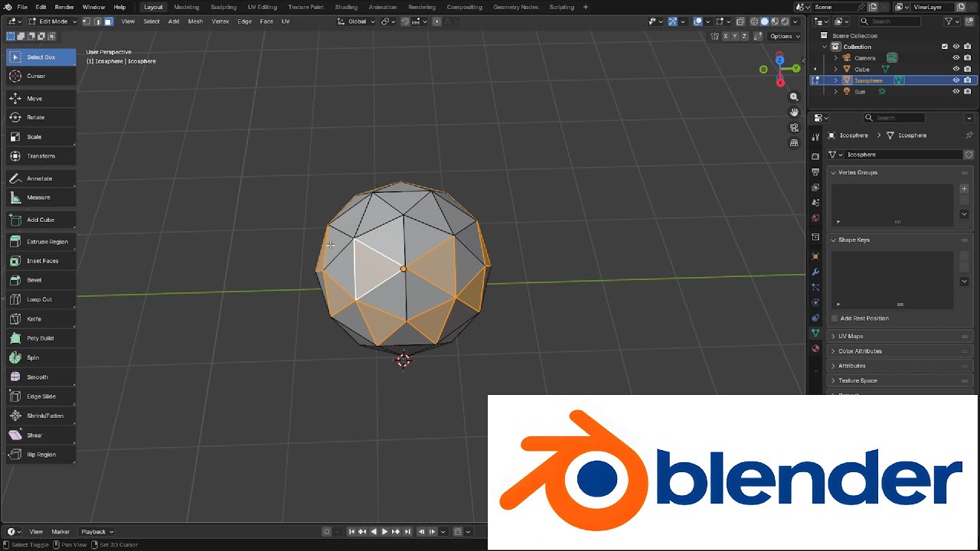The image size is (980, 551).
Task: Select the Move tool
Action: (41, 98)
